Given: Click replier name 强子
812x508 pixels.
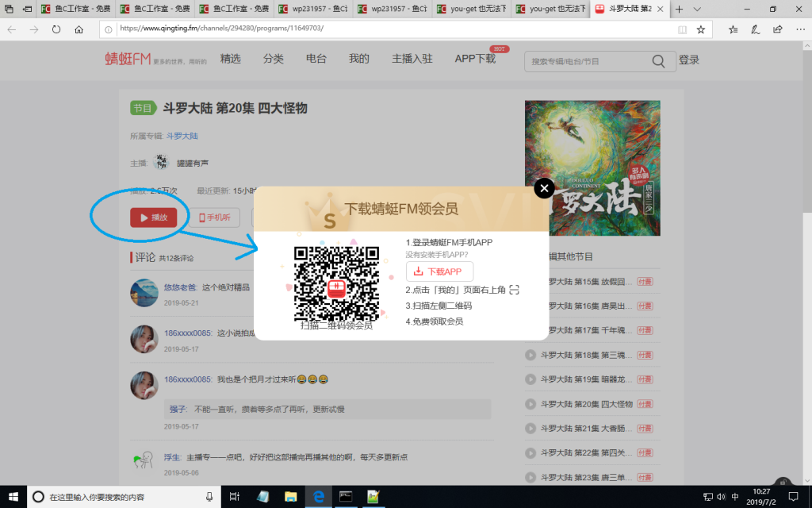Looking at the screenshot, I should pos(177,409).
